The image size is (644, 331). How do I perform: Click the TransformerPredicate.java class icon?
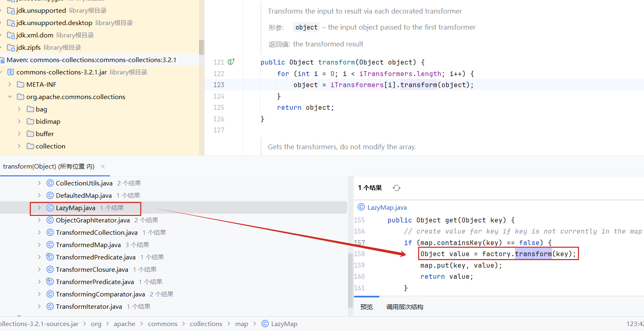pos(50,282)
